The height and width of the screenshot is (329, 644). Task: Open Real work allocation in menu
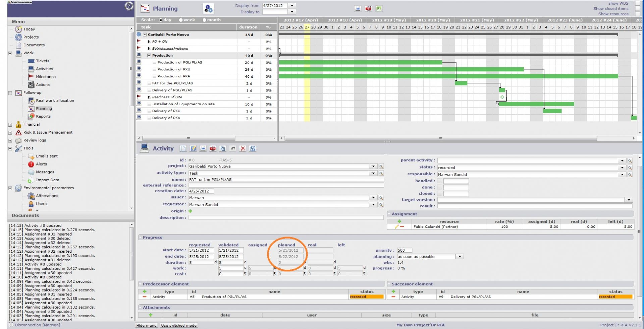point(55,101)
